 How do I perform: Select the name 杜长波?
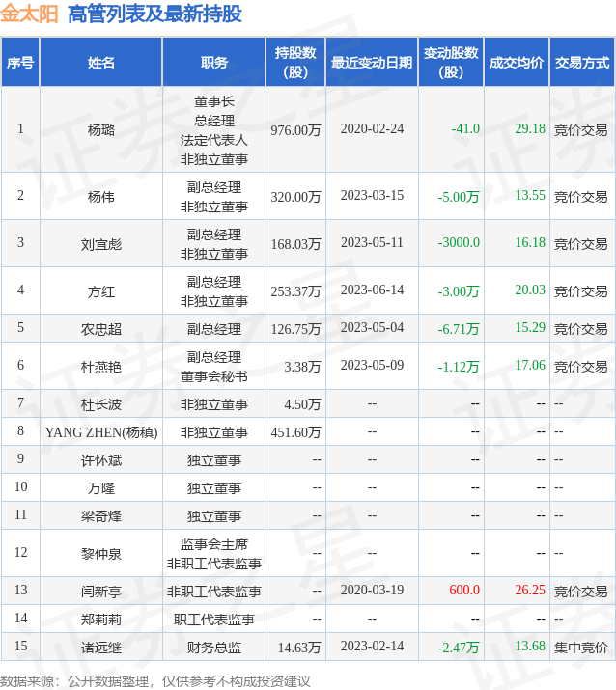point(100,404)
